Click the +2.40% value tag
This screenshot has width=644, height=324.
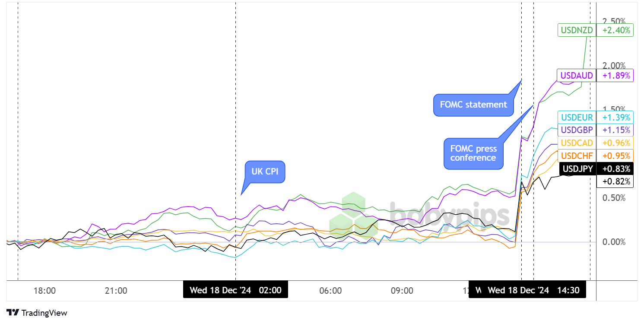pyautogui.click(x=616, y=30)
